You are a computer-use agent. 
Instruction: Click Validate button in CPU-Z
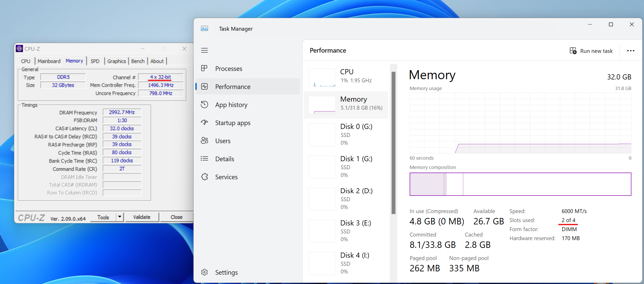(142, 217)
